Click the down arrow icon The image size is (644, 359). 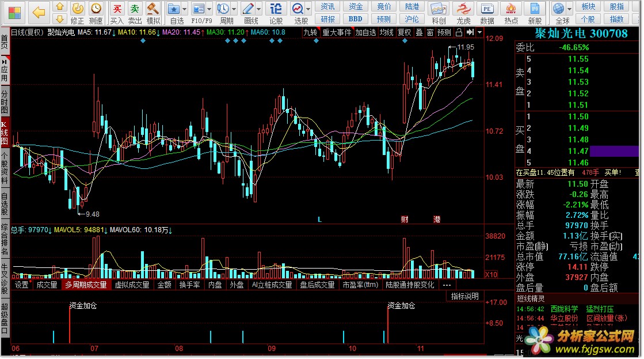60,19
